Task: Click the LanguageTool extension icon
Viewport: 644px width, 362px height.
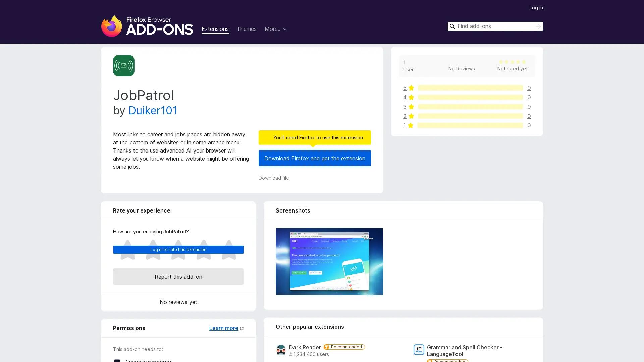Action: tap(419, 350)
